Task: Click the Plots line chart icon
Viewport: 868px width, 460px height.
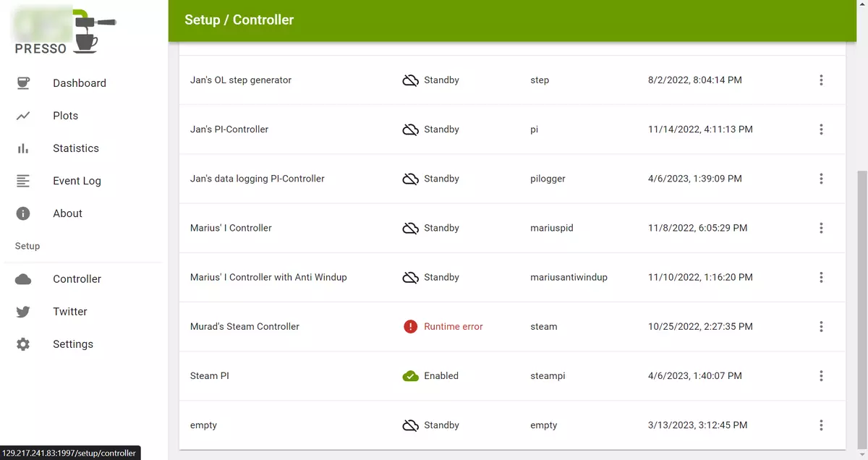Action: (x=23, y=115)
